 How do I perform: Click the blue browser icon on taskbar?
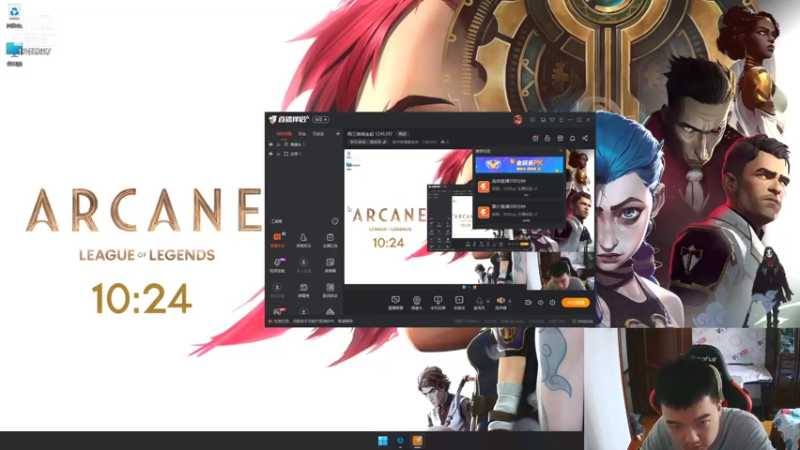click(x=400, y=441)
